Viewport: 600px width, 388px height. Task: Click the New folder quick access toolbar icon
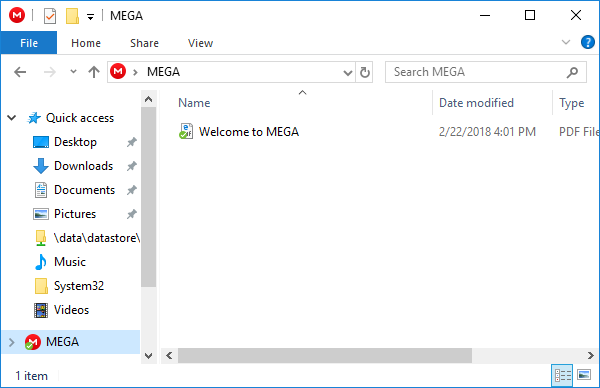click(72, 16)
